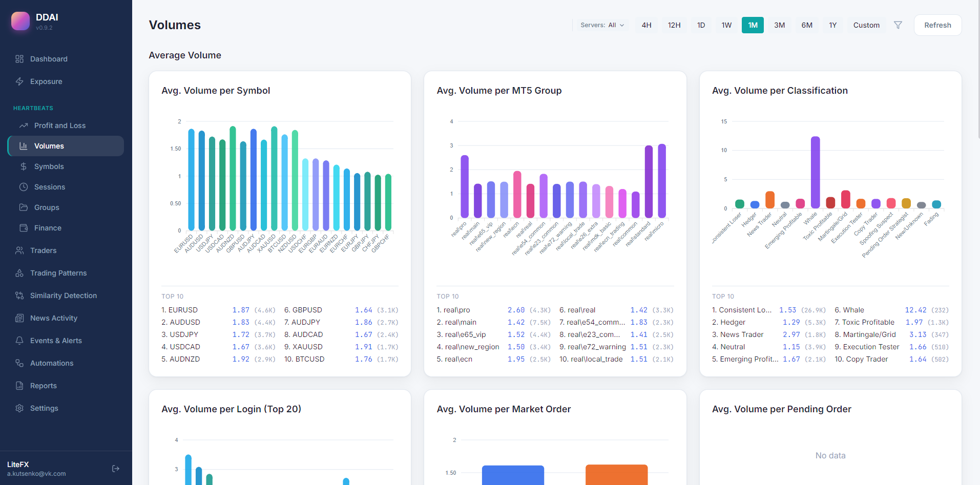Screen dimensions: 980x485
Task: Click the tall Whale bar in classification chart
Action: (815, 172)
